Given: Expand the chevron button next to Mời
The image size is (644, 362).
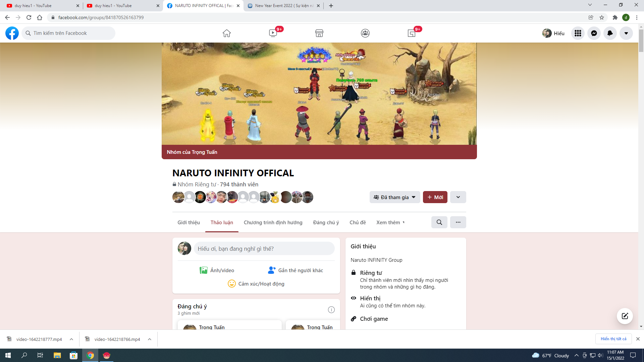Looking at the screenshot, I should [x=458, y=197].
